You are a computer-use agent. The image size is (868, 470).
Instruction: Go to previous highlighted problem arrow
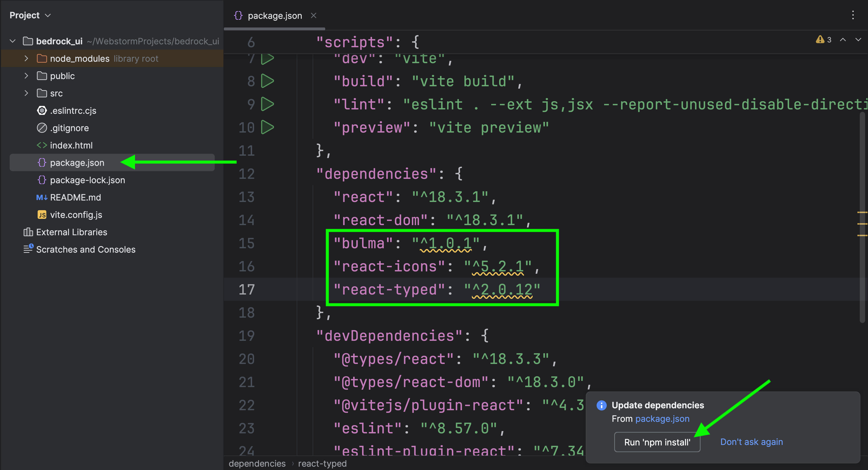coord(843,40)
